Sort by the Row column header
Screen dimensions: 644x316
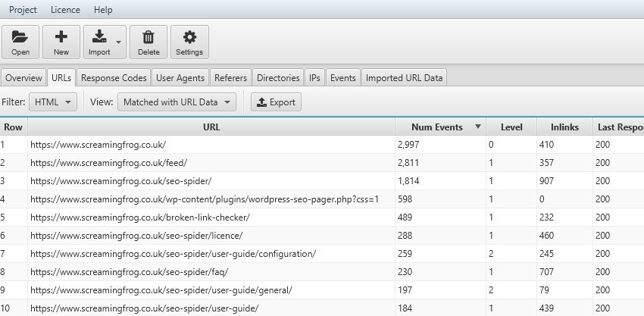click(x=13, y=127)
